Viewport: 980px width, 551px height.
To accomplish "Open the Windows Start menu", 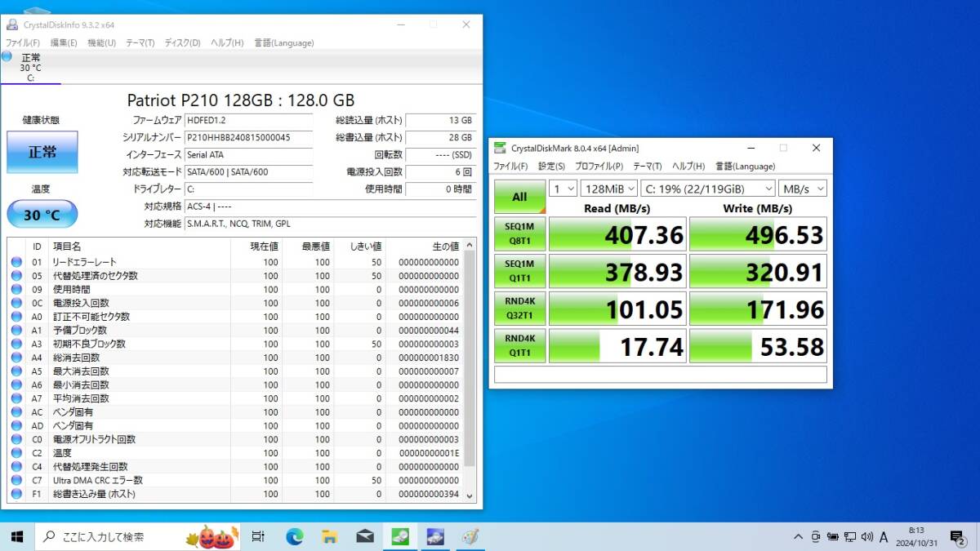I will (x=16, y=536).
